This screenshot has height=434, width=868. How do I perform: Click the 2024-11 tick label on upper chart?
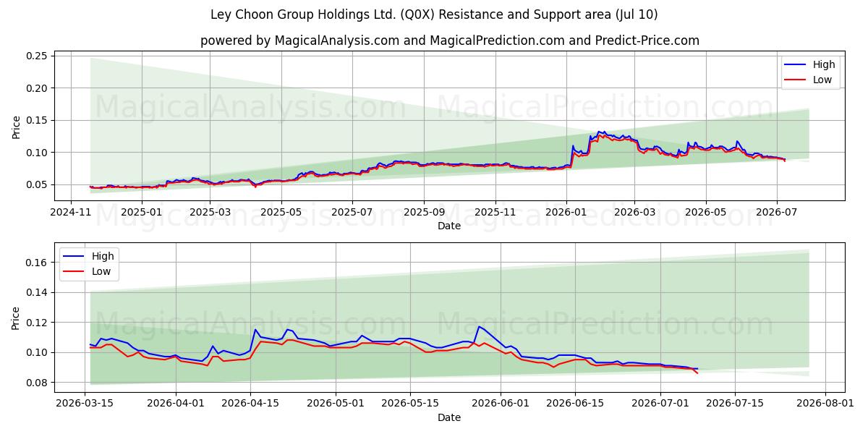72,213
